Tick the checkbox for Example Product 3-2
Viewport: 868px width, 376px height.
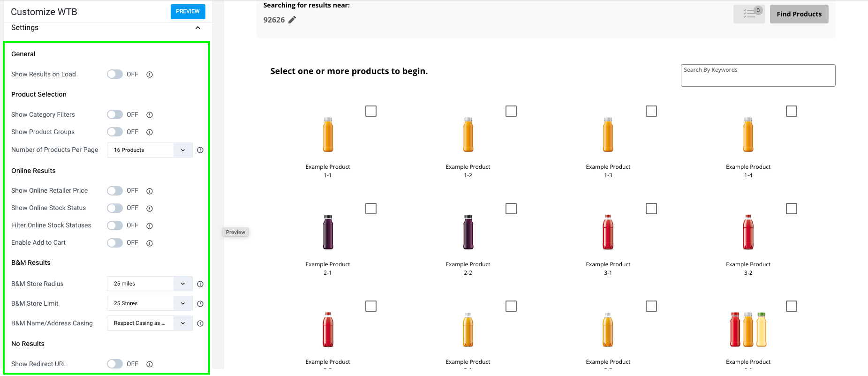792,209
